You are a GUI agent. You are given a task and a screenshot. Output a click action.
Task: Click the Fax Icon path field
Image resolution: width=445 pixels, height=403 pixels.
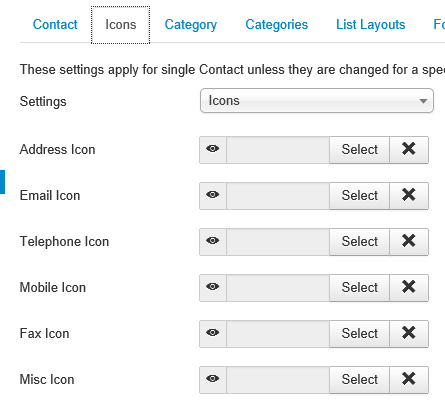point(278,334)
